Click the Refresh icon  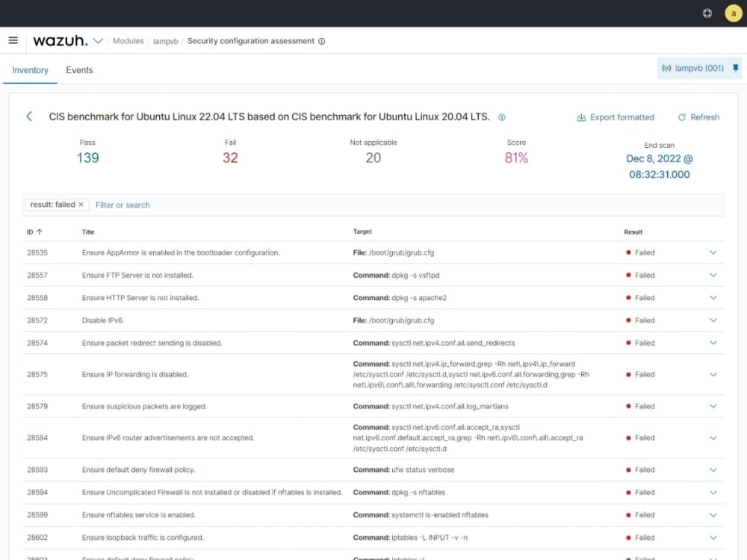[681, 117]
